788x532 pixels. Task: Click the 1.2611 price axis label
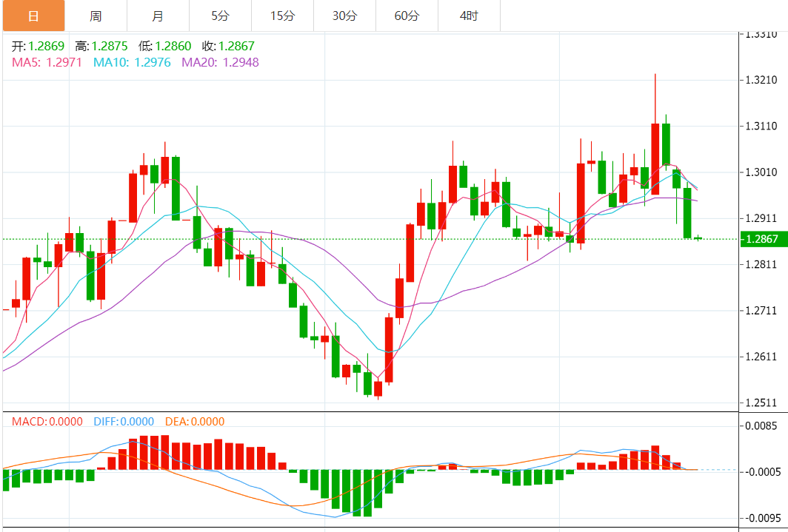point(761,357)
